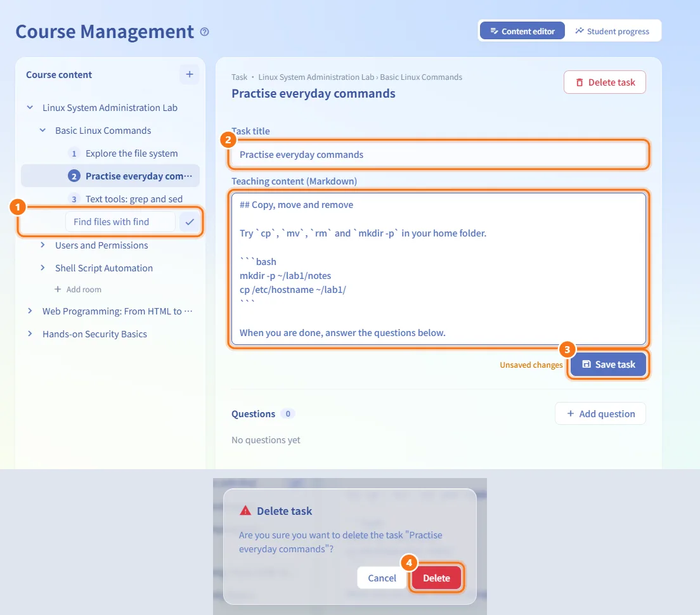The height and width of the screenshot is (615, 700).
Task: Click the task number 1 badge
Action: (x=74, y=153)
